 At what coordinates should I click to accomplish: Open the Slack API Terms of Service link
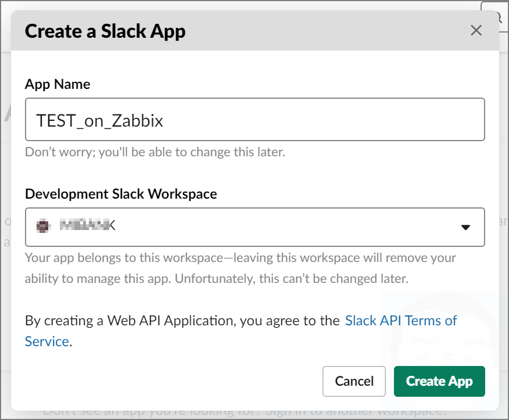[x=400, y=320]
